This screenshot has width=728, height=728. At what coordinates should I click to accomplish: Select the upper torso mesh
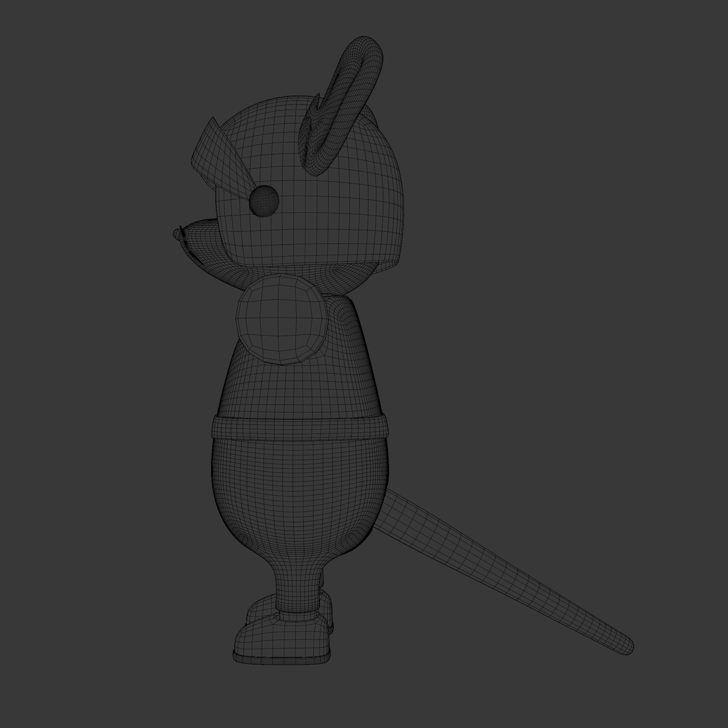pos(301,388)
